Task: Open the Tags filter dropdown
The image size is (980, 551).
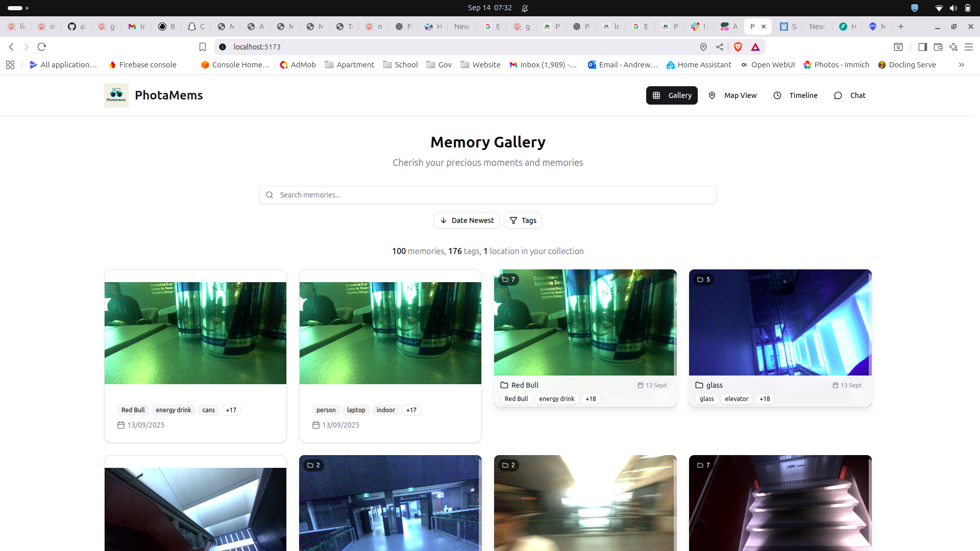Action: click(x=523, y=220)
